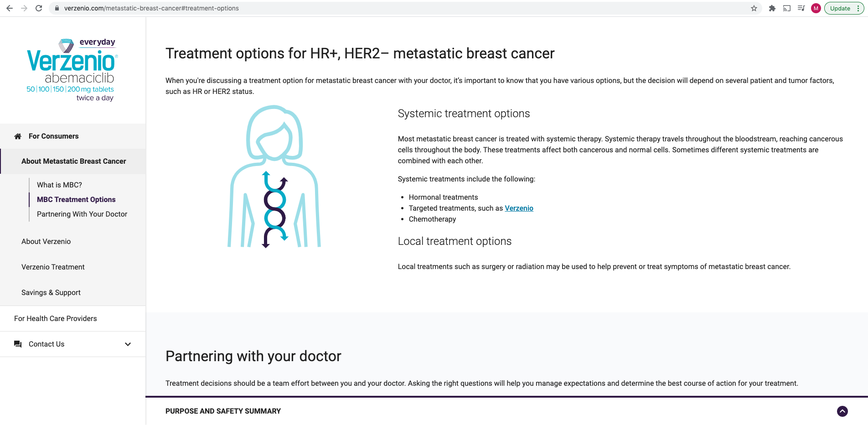Click the green Update button

[x=840, y=8]
